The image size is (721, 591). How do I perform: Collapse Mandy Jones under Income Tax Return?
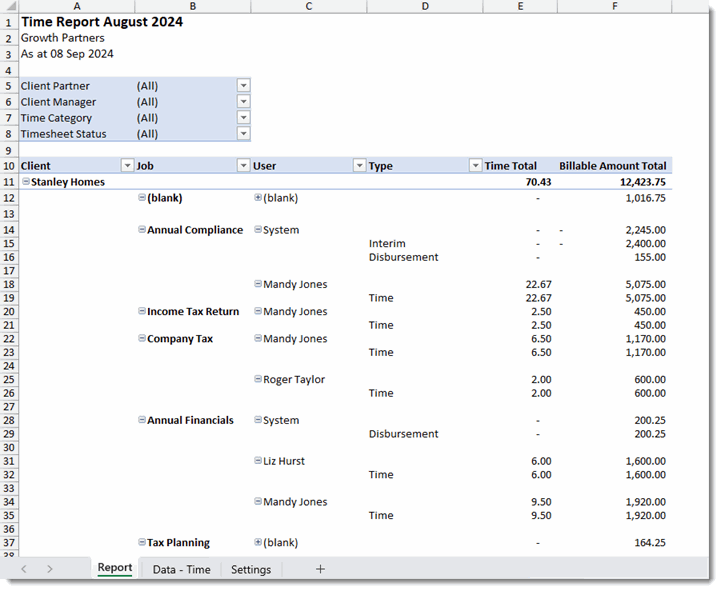258,311
